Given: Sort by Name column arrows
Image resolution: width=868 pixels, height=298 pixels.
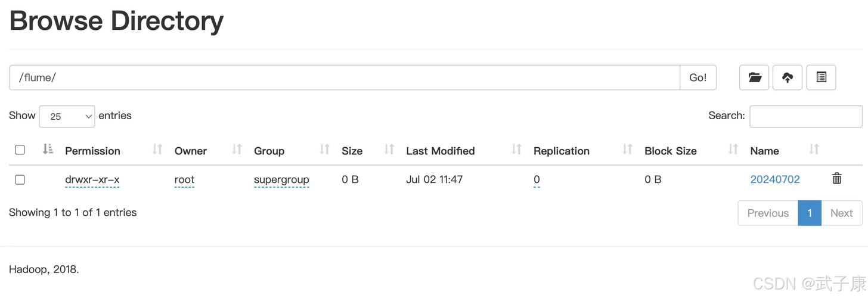Looking at the screenshot, I should point(814,150).
